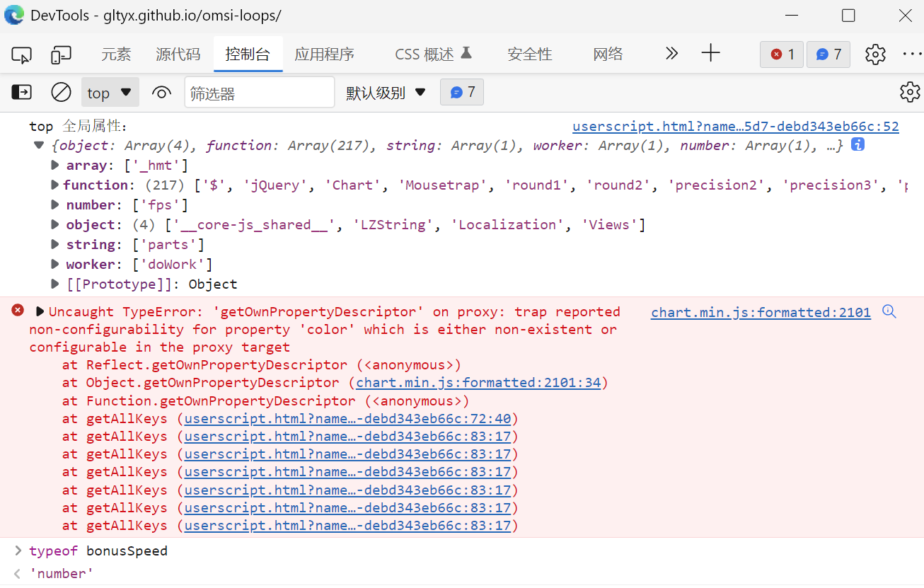Open console settings gear icon

(x=910, y=92)
